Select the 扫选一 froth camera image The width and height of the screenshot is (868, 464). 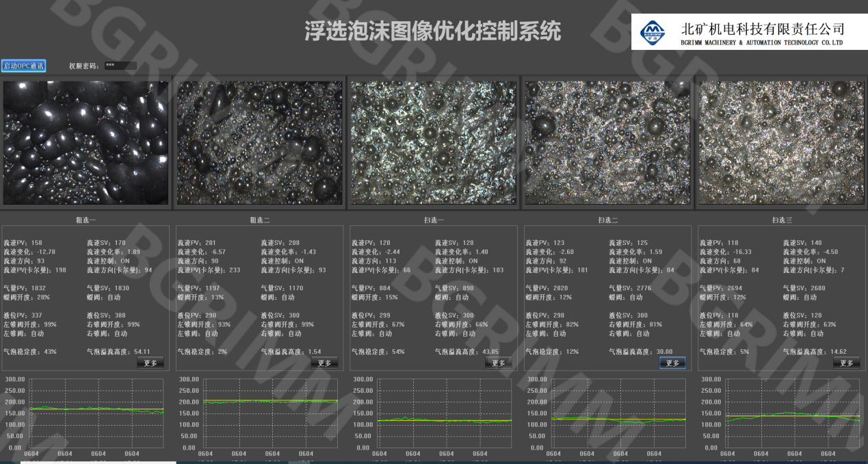[433, 142]
